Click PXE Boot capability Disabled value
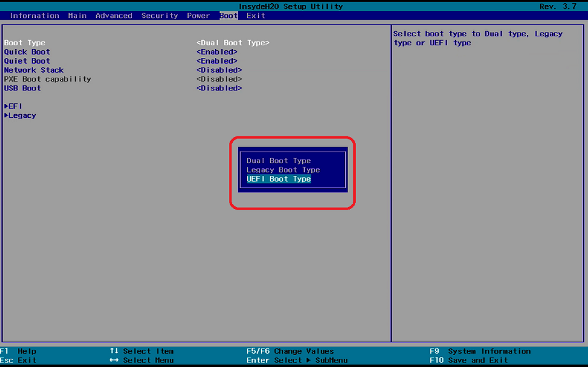 [219, 79]
